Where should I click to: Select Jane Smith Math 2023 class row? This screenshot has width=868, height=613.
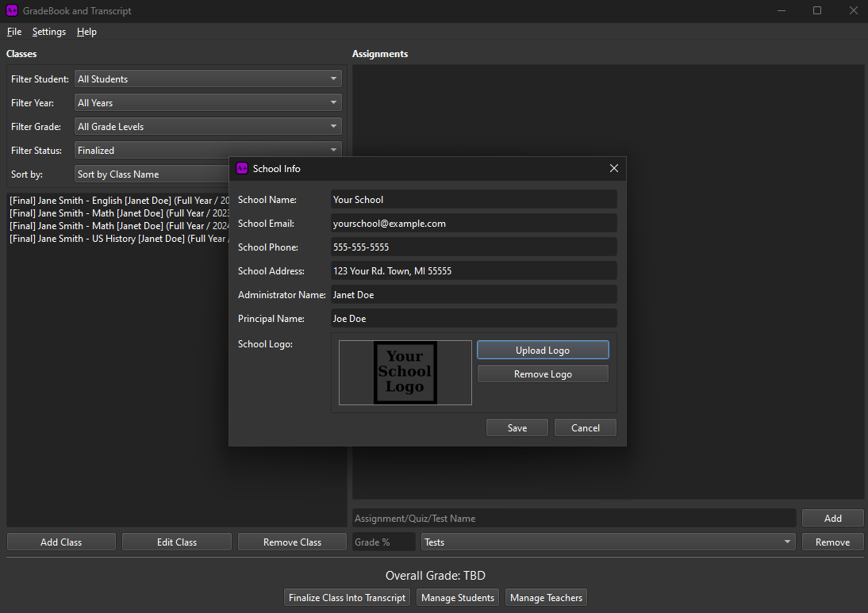tap(119, 213)
